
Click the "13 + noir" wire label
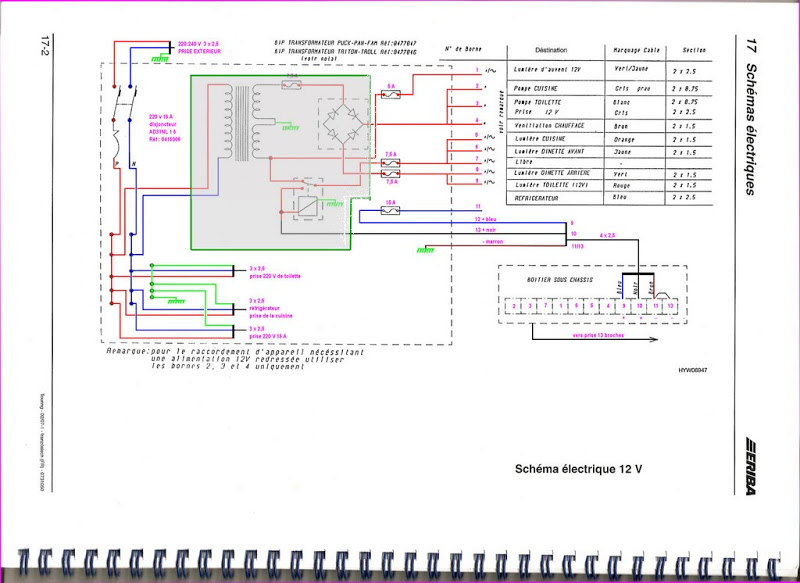point(485,230)
